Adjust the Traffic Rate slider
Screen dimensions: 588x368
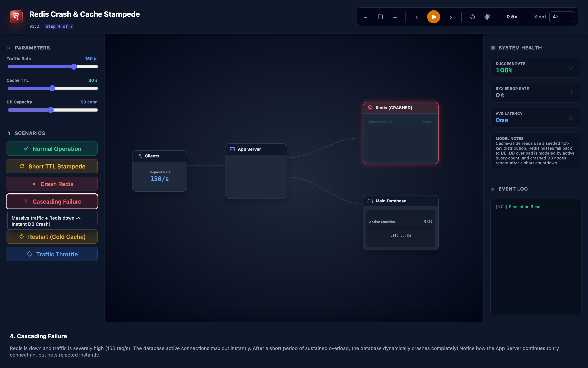53,67
